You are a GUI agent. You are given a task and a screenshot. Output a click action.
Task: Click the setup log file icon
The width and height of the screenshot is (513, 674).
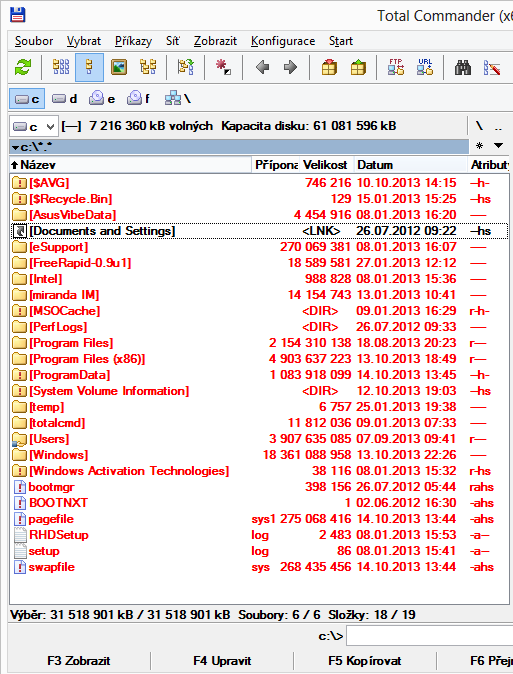20,551
